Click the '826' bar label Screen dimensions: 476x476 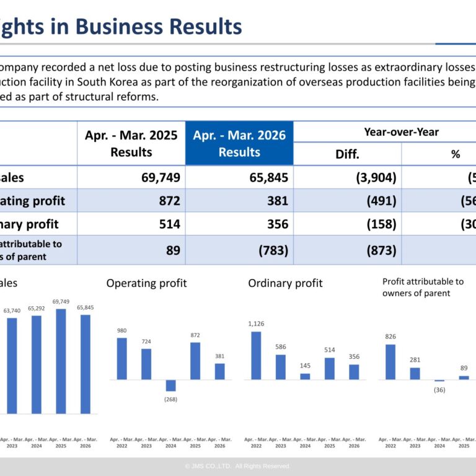(x=390, y=337)
